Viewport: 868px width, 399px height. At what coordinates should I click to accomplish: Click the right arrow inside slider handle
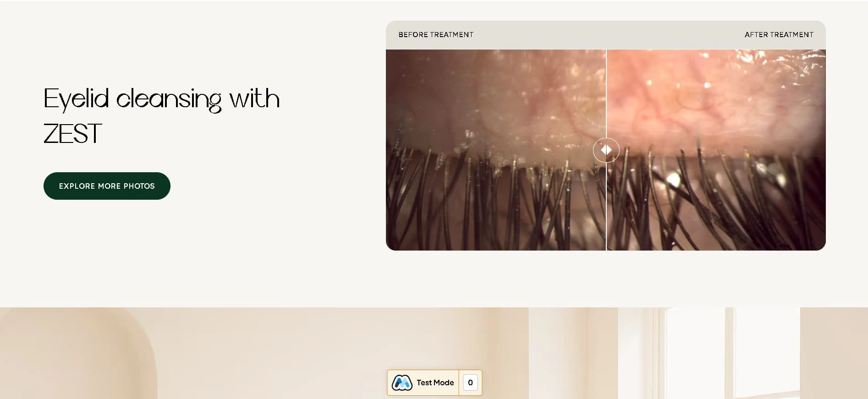pyautogui.click(x=609, y=150)
